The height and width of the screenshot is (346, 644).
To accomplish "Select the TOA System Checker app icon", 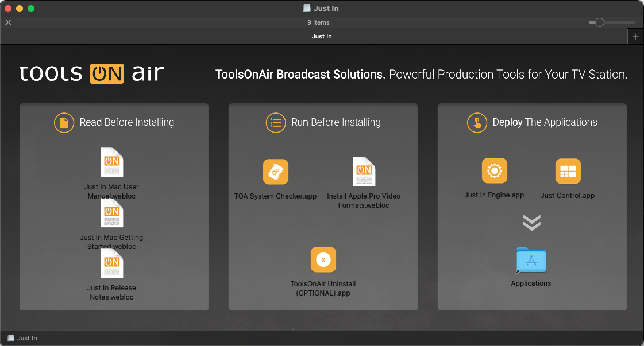I will click(276, 172).
